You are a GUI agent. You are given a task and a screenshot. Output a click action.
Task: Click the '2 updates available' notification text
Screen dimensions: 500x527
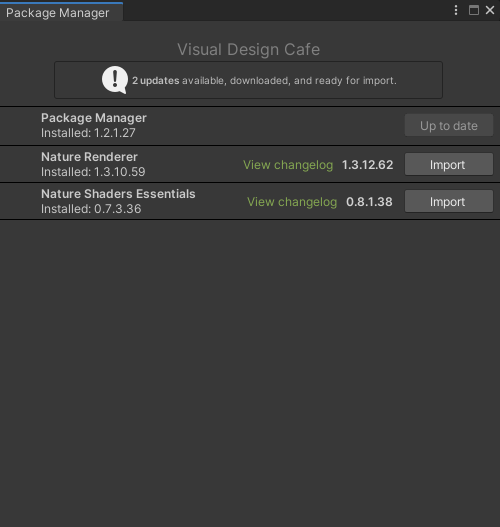point(264,81)
